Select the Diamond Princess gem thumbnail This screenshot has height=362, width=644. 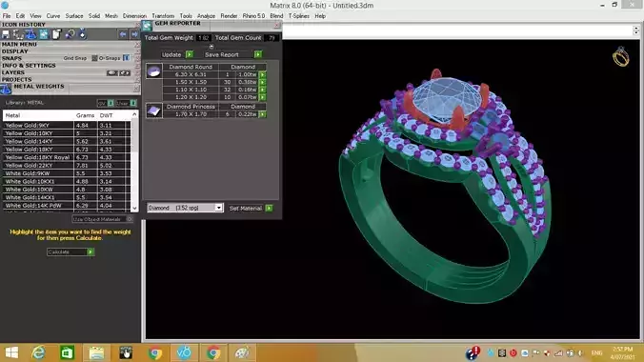[x=154, y=111]
